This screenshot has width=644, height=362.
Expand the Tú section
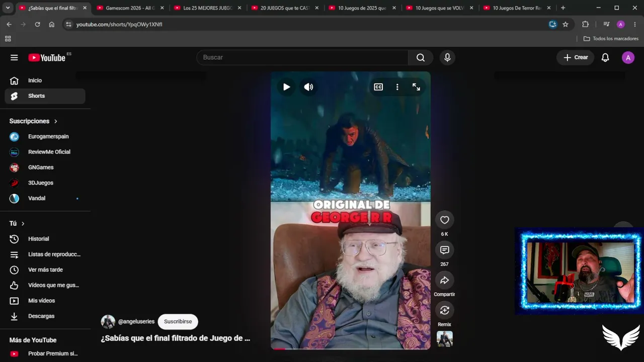17,223
